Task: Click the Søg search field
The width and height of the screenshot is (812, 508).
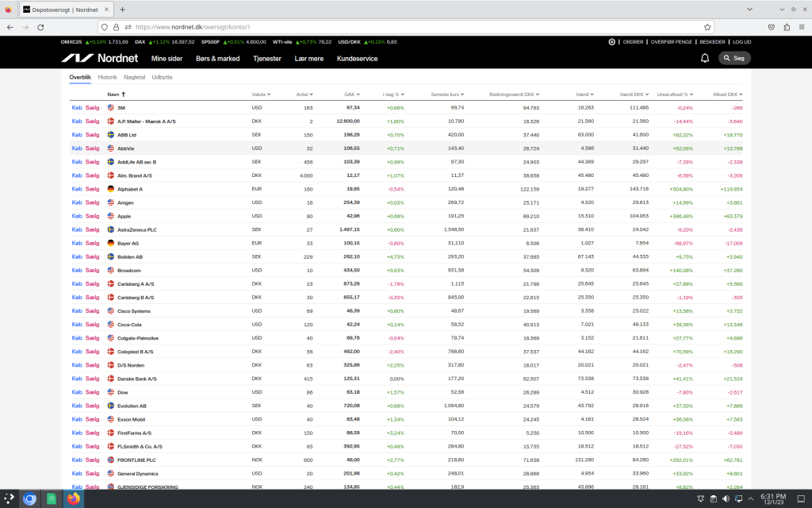Action: click(734, 58)
